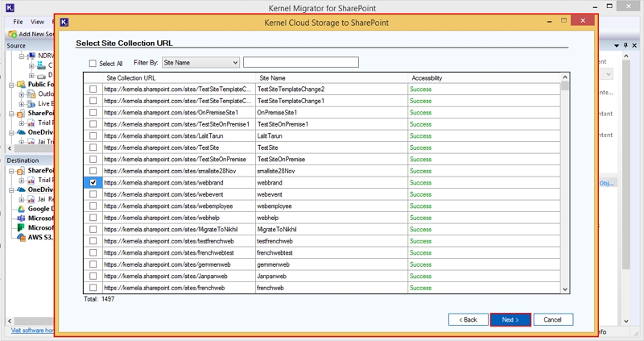Click the Source tree horizontal scroll left arrow
This screenshot has height=341, width=644.
(10, 148)
